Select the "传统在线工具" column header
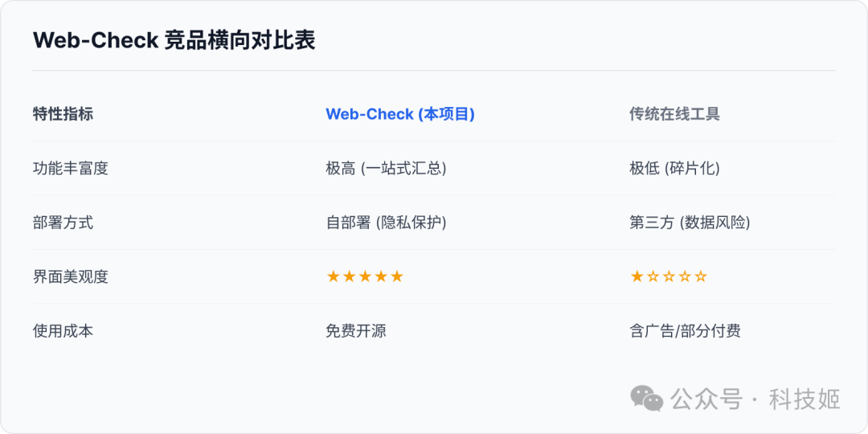Image resolution: width=868 pixels, height=434 pixels. click(x=674, y=114)
